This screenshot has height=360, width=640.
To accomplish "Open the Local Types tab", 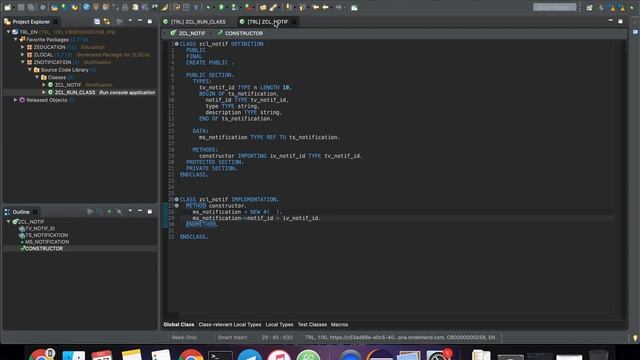I will (279, 324).
